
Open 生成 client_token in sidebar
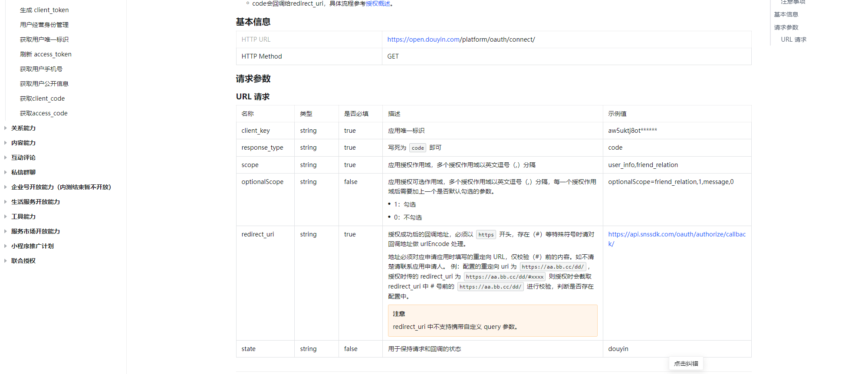(x=44, y=10)
